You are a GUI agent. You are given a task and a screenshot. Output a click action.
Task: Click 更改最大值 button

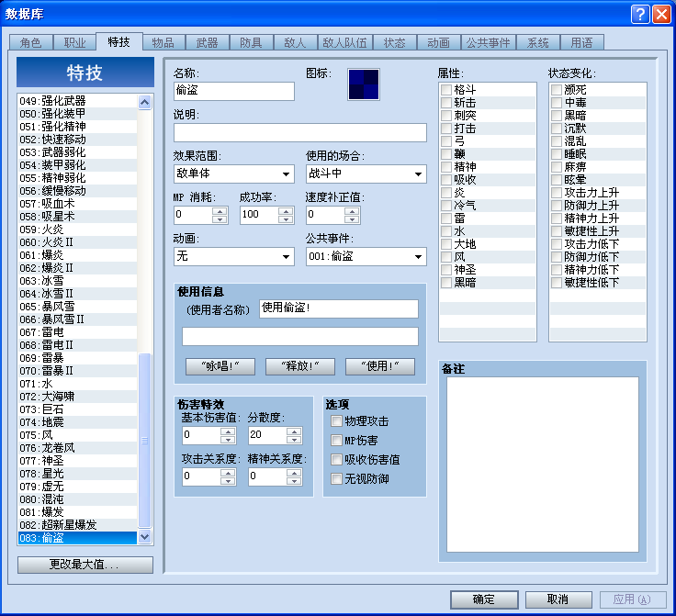point(85,565)
